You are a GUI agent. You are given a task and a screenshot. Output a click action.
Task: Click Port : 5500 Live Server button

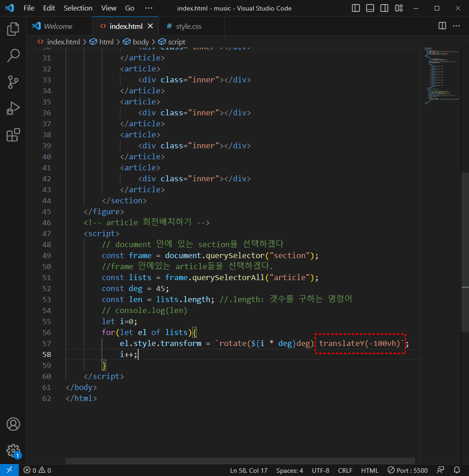pyautogui.click(x=408, y=470)
